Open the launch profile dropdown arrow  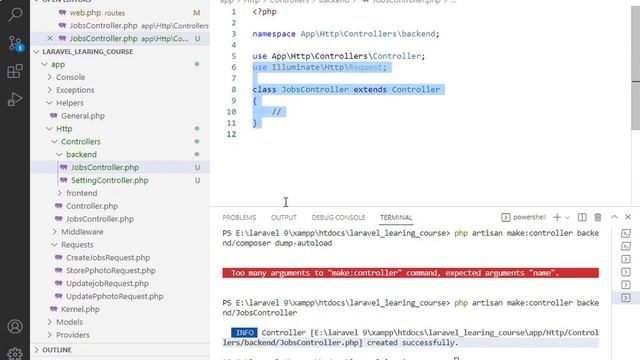coord(567,218)
